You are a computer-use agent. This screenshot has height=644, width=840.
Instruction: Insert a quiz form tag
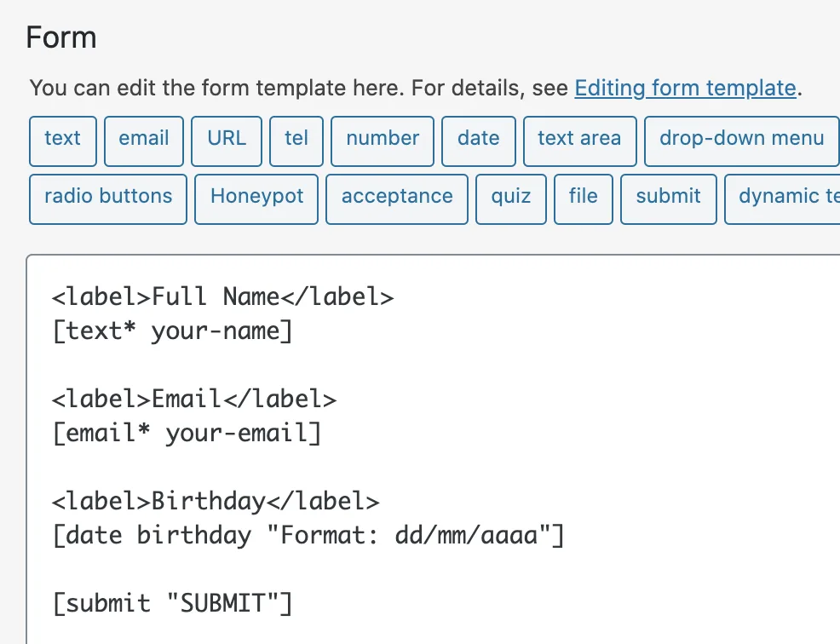coord(510,197)
